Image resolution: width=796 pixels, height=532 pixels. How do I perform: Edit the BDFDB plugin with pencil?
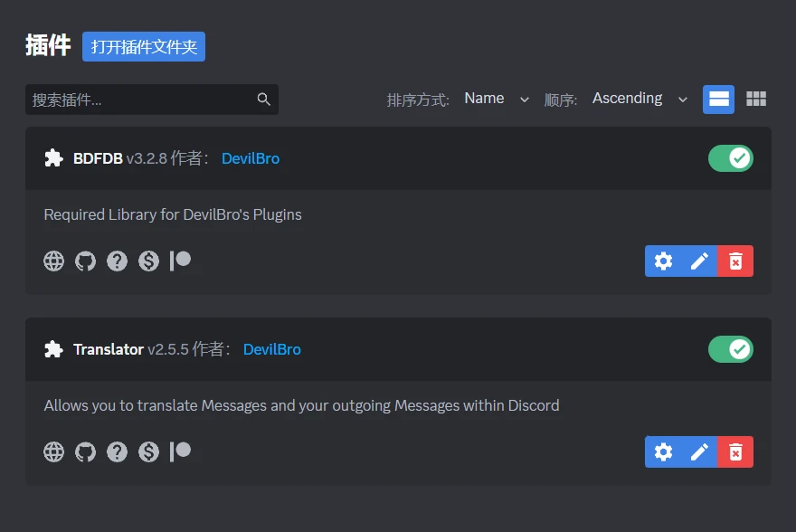tap(699, 261)
